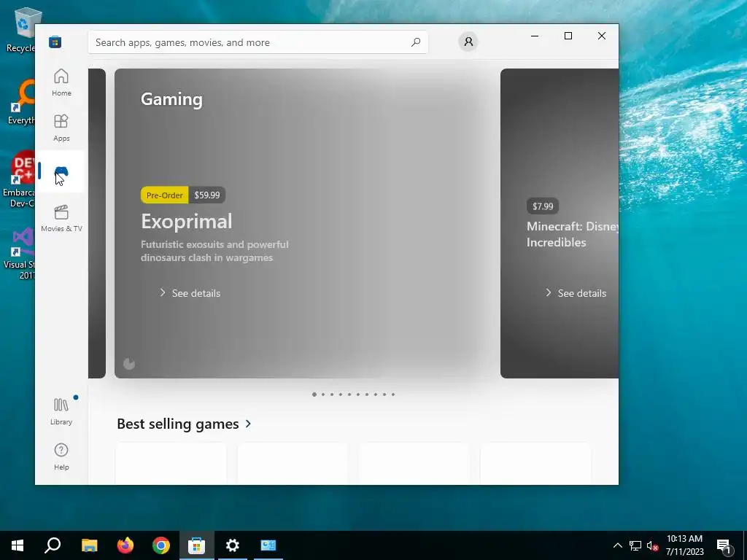Maximize the Microsoft Store window
747x560 pixels.
point(568,36)
